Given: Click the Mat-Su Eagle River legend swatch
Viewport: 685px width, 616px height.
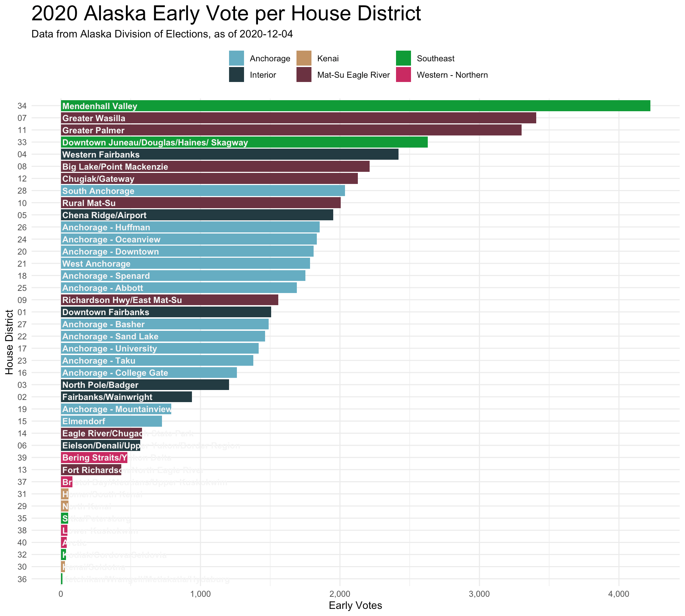Looking at the screenshot, I should [304, 75].
